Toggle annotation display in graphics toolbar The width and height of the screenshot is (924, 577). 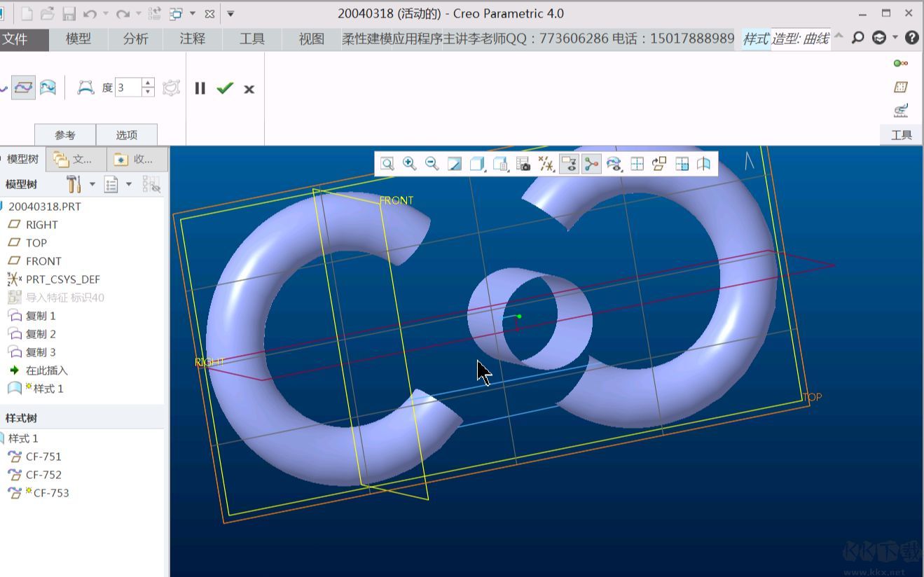click(x=569, y=164)
